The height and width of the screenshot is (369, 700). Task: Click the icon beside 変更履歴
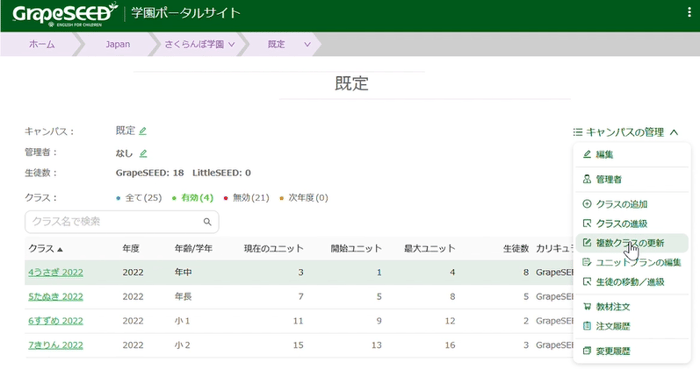coord(587,351)
